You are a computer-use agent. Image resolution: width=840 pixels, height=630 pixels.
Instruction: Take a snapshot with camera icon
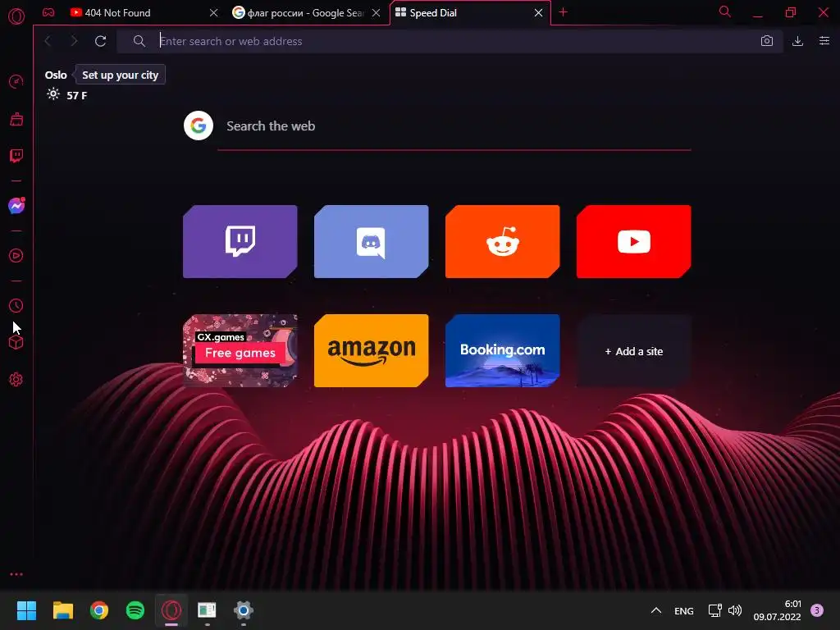point(767,41)
